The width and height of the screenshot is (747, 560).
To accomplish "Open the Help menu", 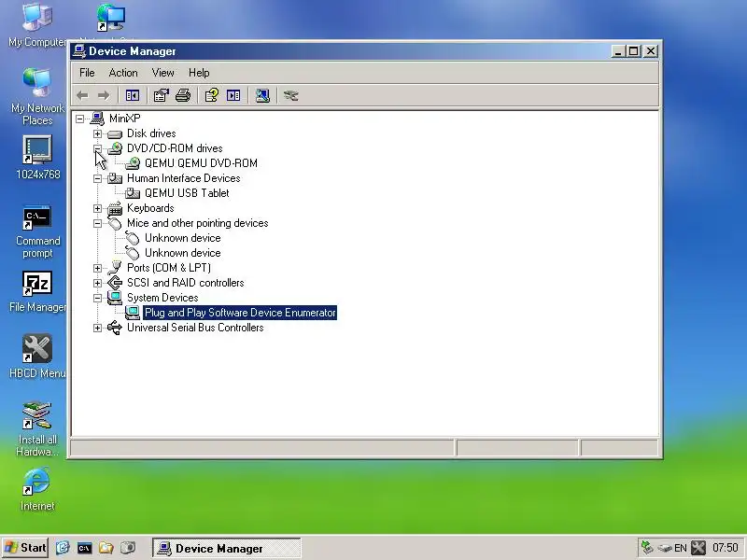I will tap(199, 73).
